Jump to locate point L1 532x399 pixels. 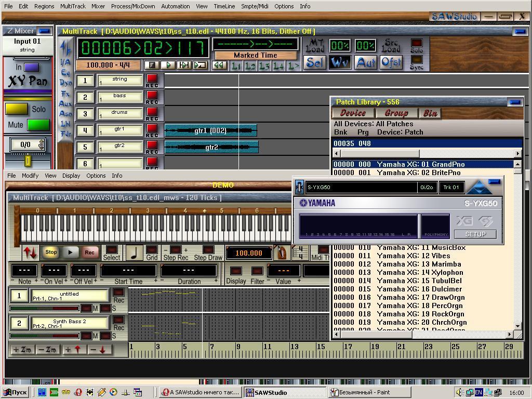coord(236,65)
